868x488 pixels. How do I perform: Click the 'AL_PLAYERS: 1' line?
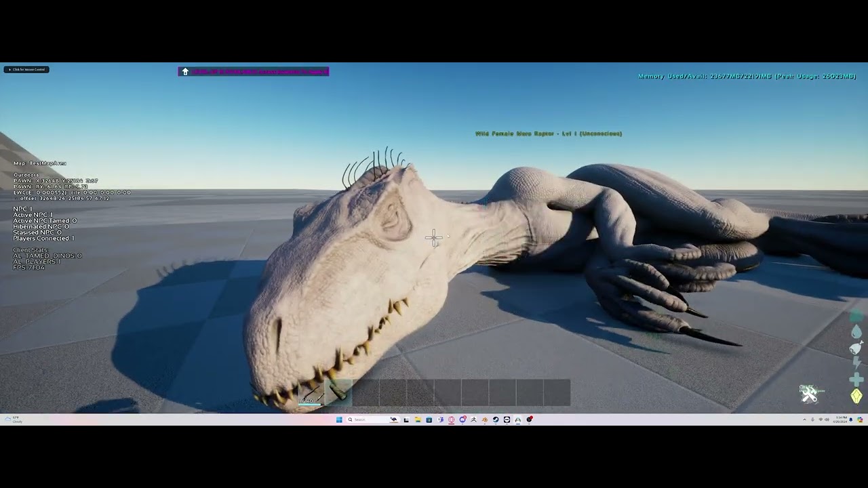37,262
